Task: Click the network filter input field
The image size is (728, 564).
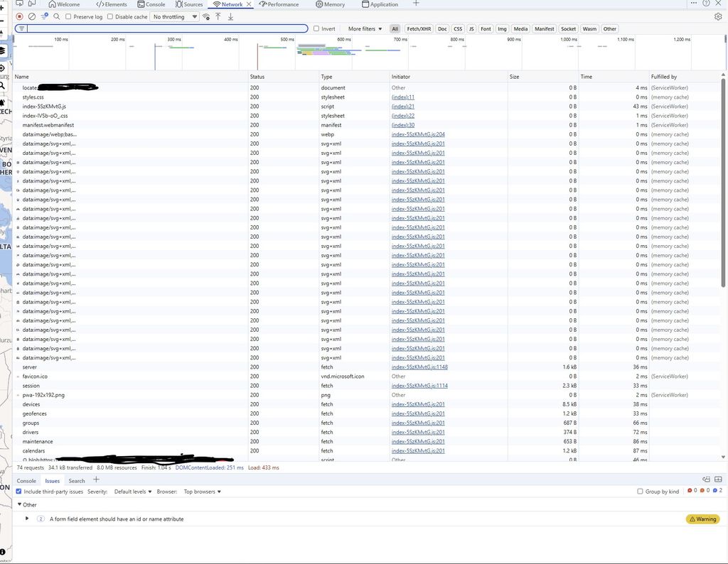Action: (164, 28)
